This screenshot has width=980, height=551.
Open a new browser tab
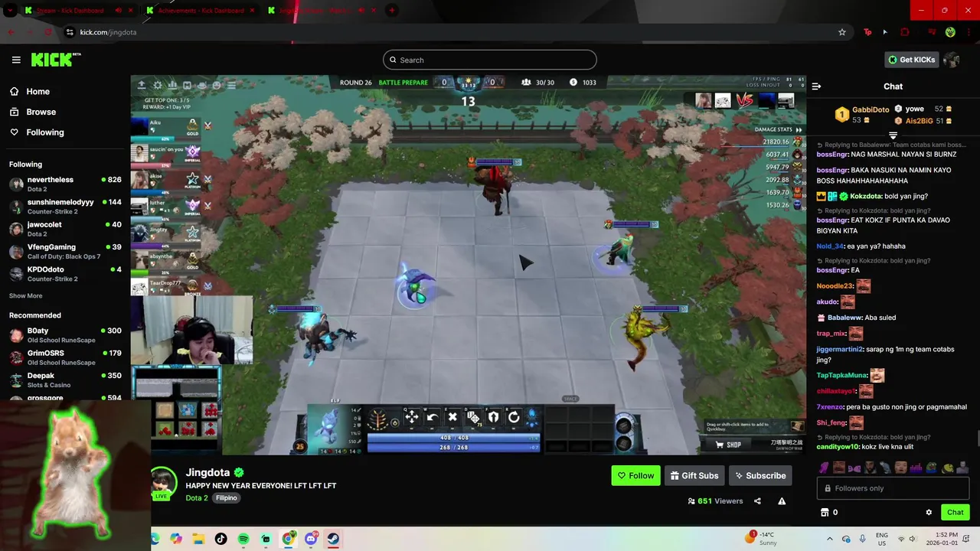click(391, 11)
